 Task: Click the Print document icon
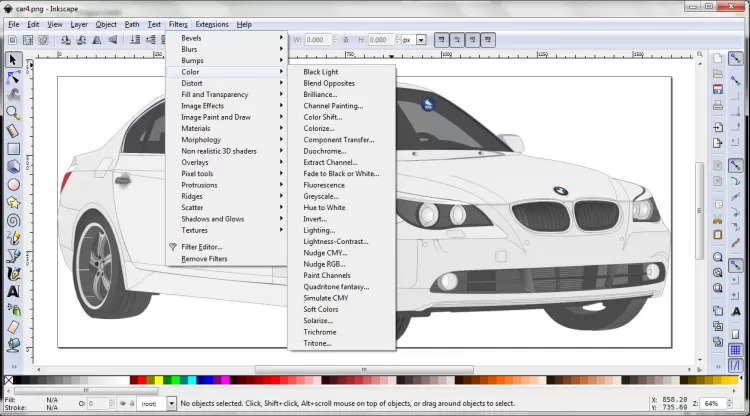point(718,105)
